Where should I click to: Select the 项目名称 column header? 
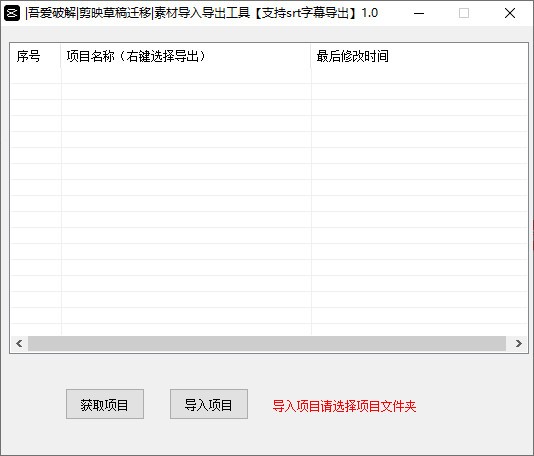coord(186,56)
